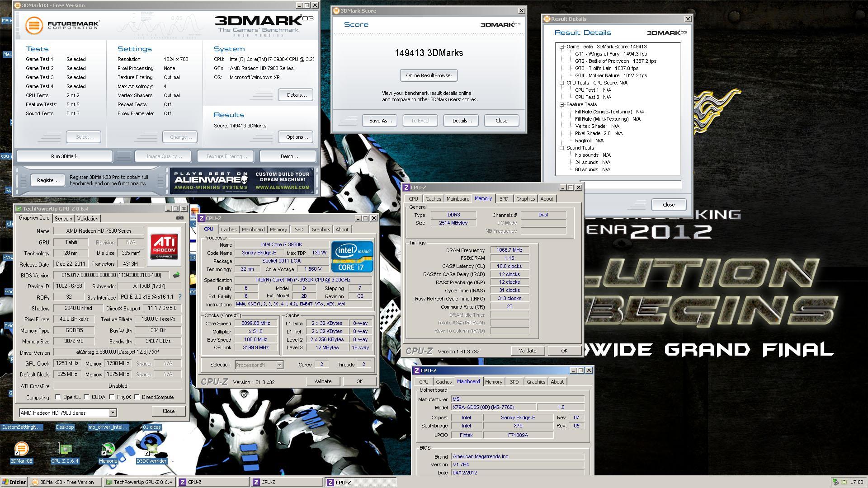The width and height of the screenshot is (868, 488).
Task: Collapse the Feature Tests tree node
Action: coord(561,104)
